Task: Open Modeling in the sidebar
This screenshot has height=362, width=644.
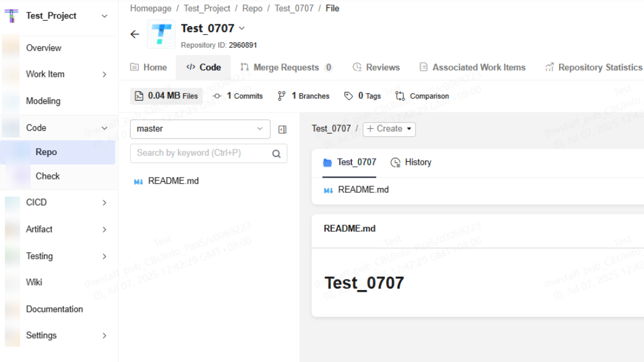Action: (43, 101)
